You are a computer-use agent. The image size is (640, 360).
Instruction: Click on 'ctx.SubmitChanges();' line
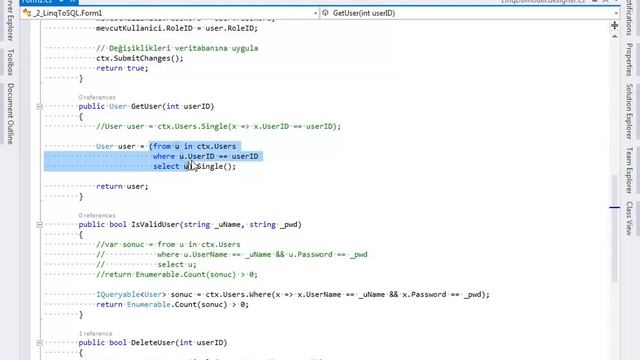point(140,58)
